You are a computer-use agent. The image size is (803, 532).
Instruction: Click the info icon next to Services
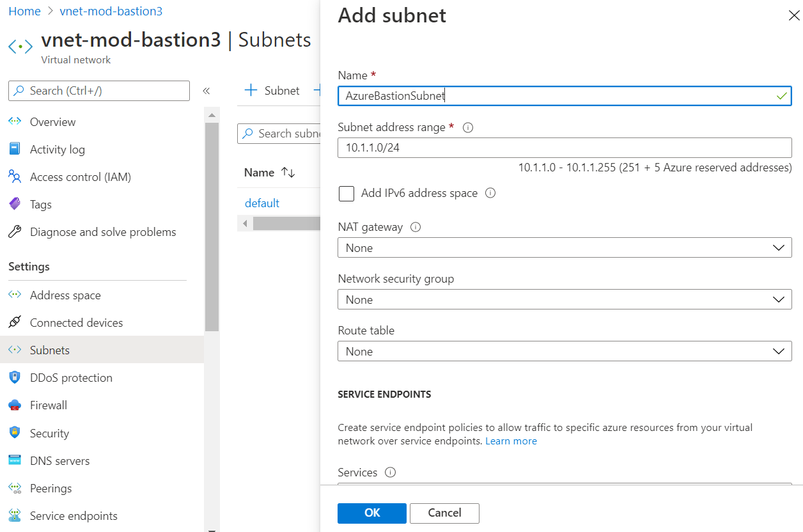pos(391,473)
